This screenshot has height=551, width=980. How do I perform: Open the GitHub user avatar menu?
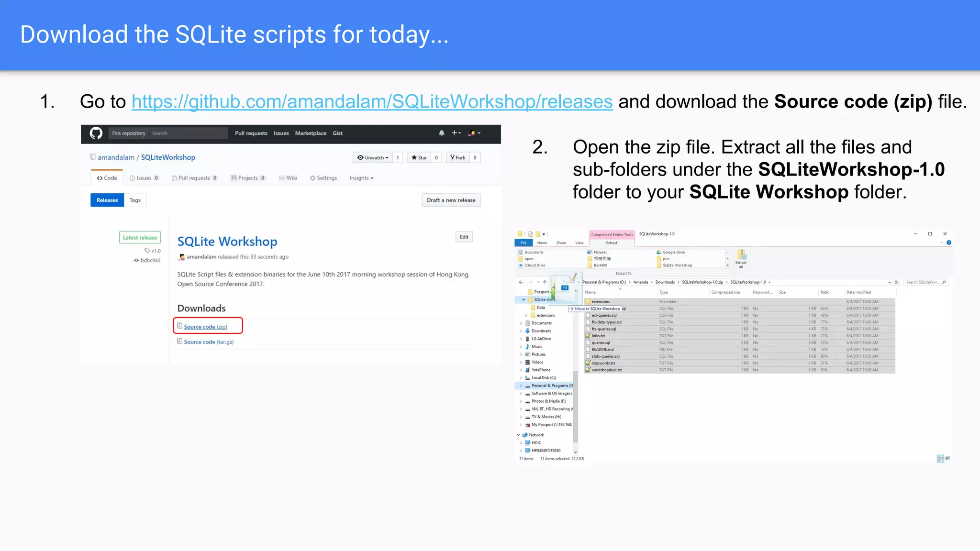(x=474, y=133)
